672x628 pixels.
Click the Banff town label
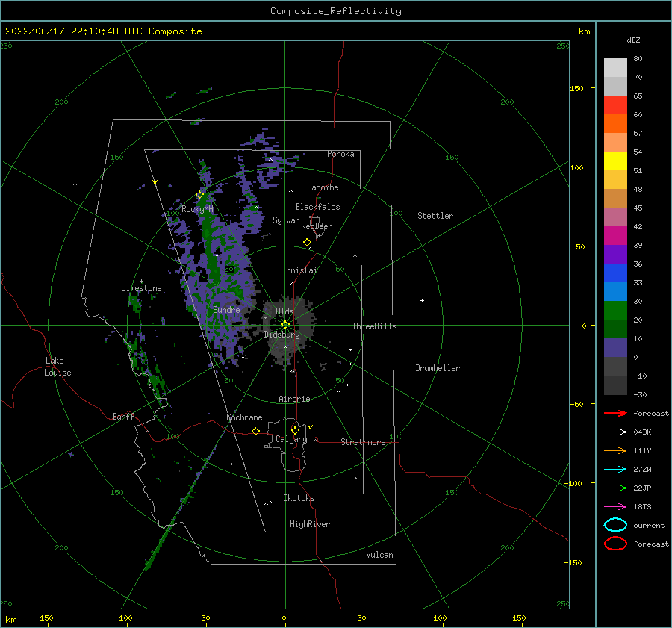pyautogui.click(x=123, y=416)
